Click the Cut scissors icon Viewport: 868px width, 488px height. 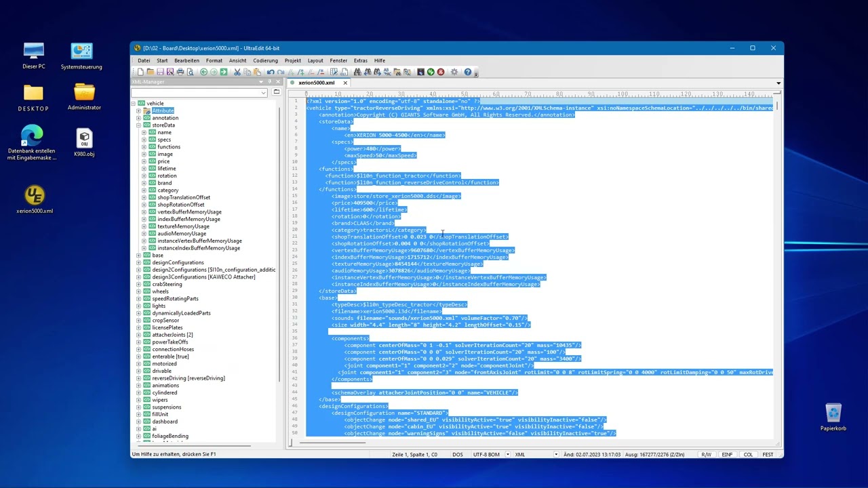(x=237, y=72)
